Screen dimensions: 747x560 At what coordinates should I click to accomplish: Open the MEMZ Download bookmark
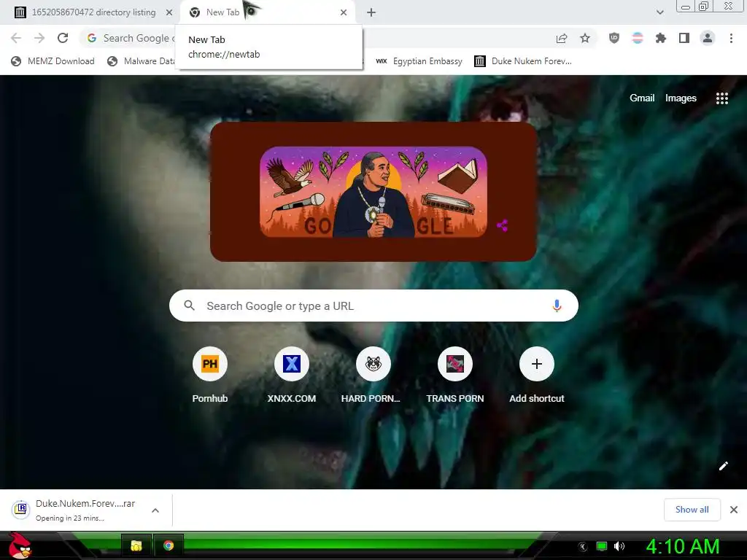coord(53,61)
